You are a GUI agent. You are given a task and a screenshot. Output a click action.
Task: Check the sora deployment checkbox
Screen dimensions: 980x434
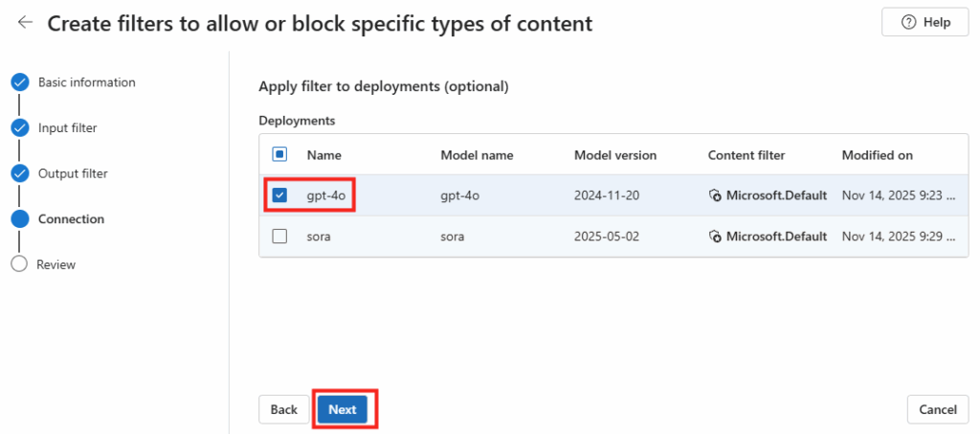click(279, 237)
